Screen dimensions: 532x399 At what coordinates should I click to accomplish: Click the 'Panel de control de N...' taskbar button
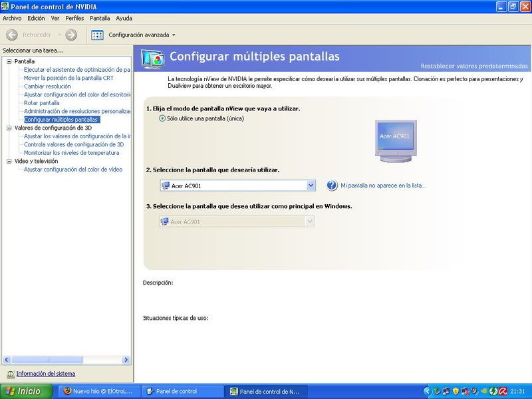tap(267, 392)
